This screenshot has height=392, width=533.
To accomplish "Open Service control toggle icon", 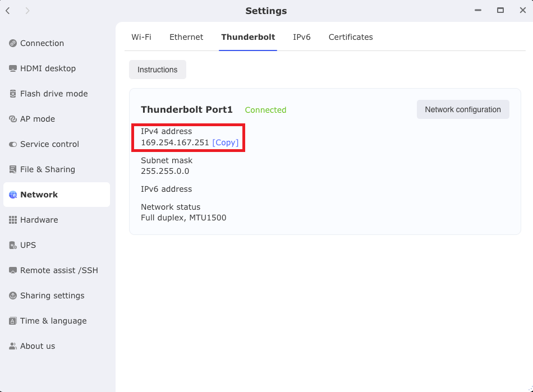I will click(13, 144).
